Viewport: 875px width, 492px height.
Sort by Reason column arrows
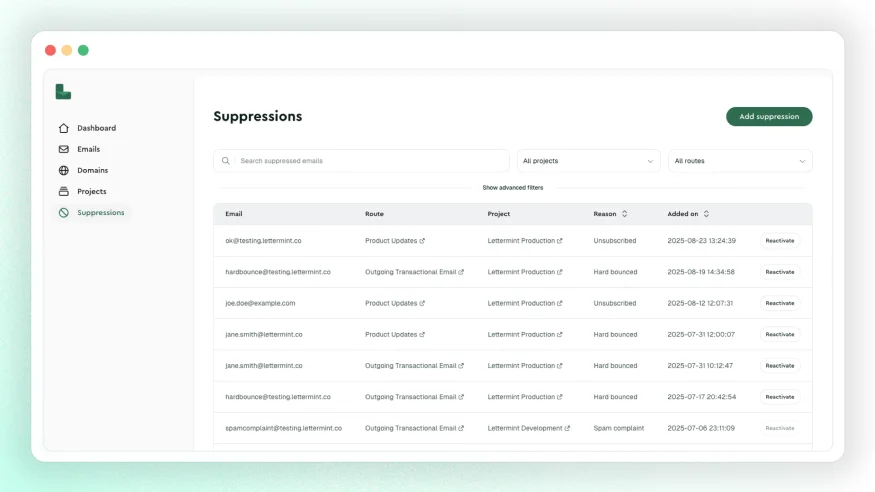[x=624, y=214]
